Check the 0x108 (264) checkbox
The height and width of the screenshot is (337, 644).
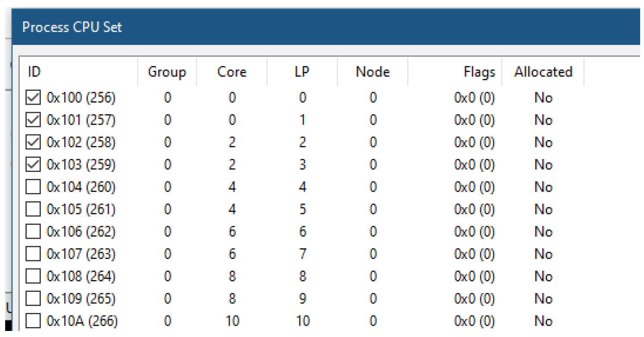point(33,276)
